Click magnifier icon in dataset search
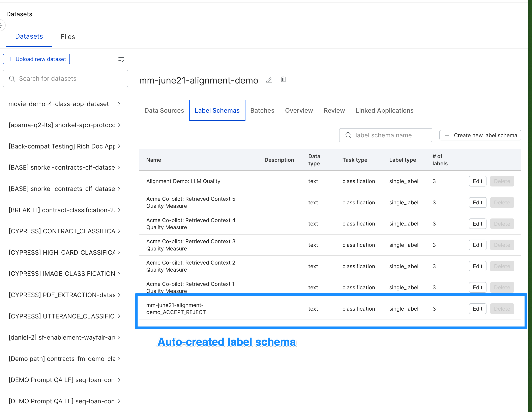Image resolution: width=532 pixels, height=412 pixels. pos(12,79)
